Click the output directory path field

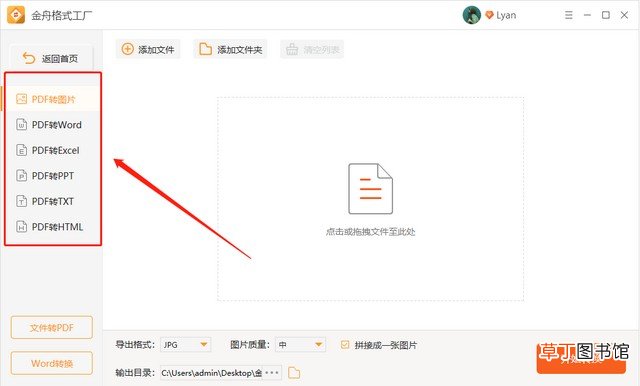click(212, 373)
